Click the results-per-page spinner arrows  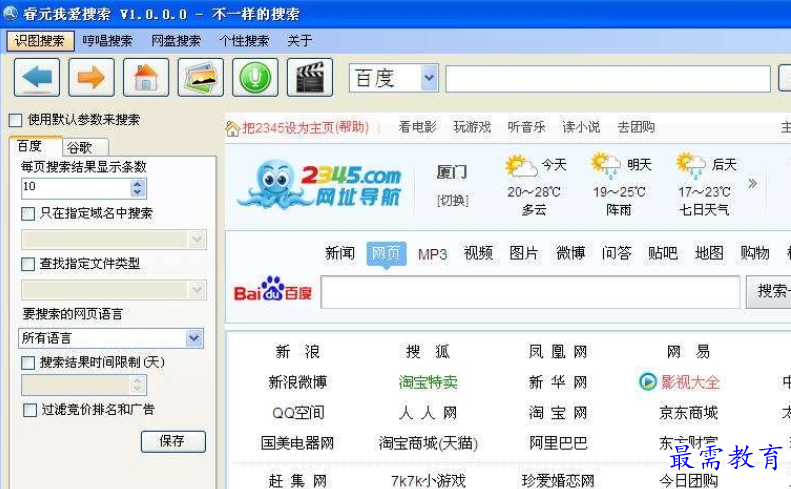click(x=137, y=188)
